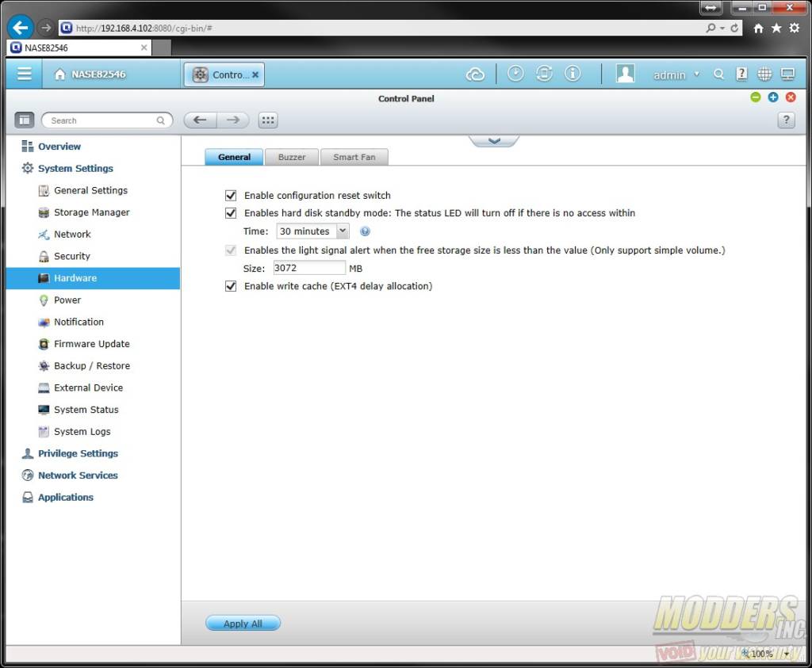Screen dimensions: 812x668
Task: Click the Size field containing 3072
Action: [309, 268]
